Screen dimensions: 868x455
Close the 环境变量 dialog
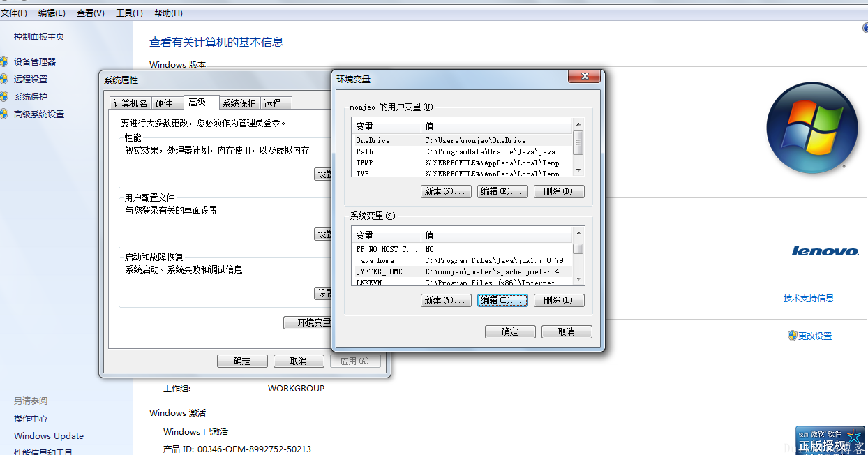point(584,76)
